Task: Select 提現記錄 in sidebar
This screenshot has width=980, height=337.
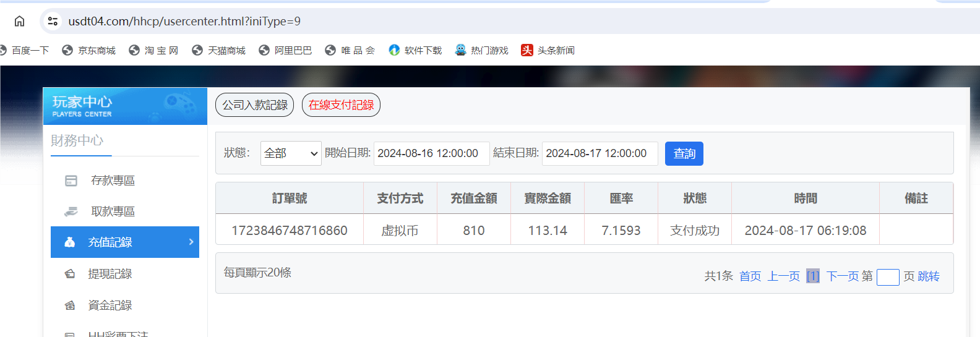Action: pos(125,274)
